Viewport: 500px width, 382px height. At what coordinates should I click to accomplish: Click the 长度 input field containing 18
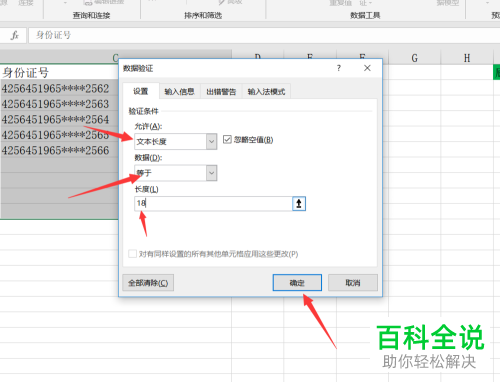[x=213, y=204]
